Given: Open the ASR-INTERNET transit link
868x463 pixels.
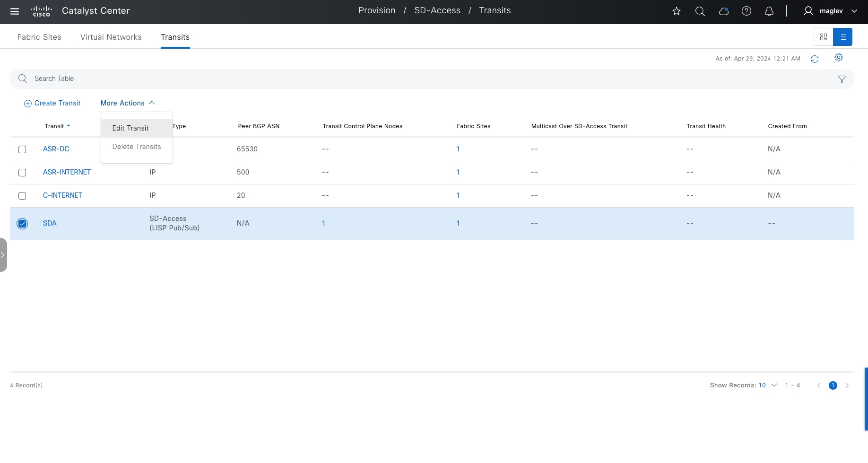Looking at the screenshot, I should click(67, 172).
